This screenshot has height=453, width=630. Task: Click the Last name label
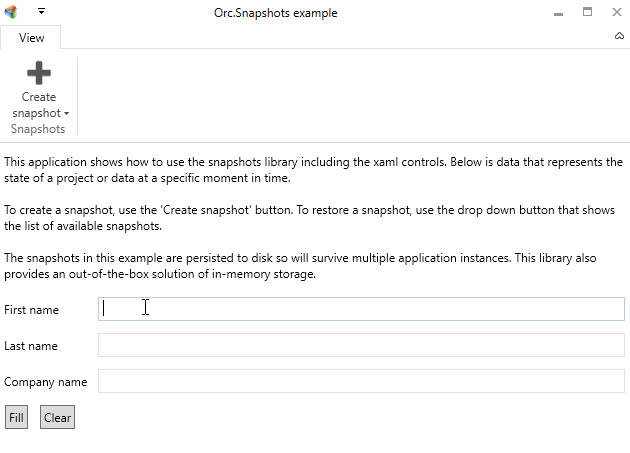31,346
